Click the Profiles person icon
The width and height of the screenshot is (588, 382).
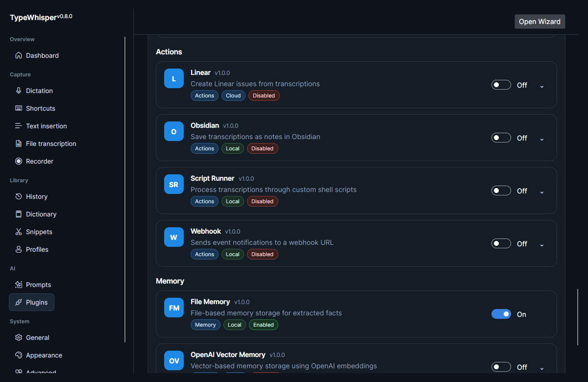[x=19, y=249]
